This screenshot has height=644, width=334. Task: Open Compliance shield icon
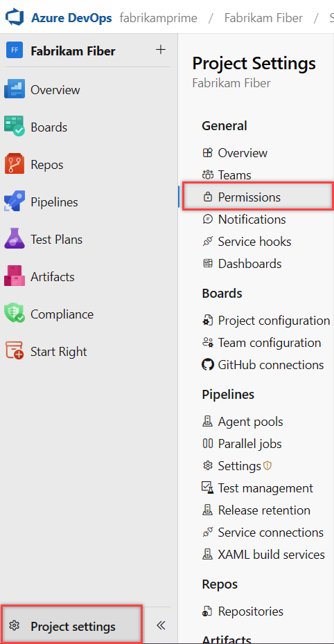click(15, 314)
